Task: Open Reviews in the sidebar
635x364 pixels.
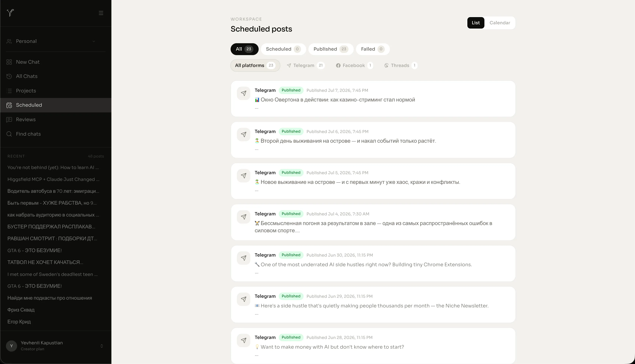Action: click(x=56, y=119)
